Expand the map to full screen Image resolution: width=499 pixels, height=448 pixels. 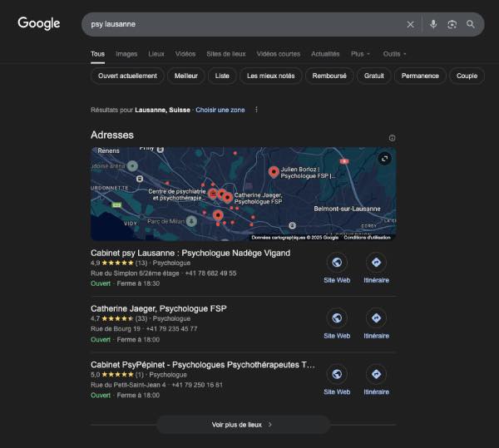(384, 159)
